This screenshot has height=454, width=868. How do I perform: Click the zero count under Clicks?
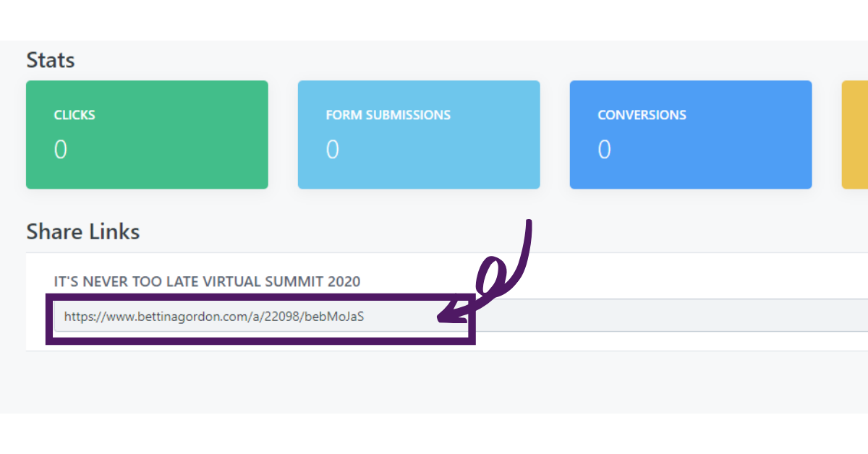coord(61,150)
